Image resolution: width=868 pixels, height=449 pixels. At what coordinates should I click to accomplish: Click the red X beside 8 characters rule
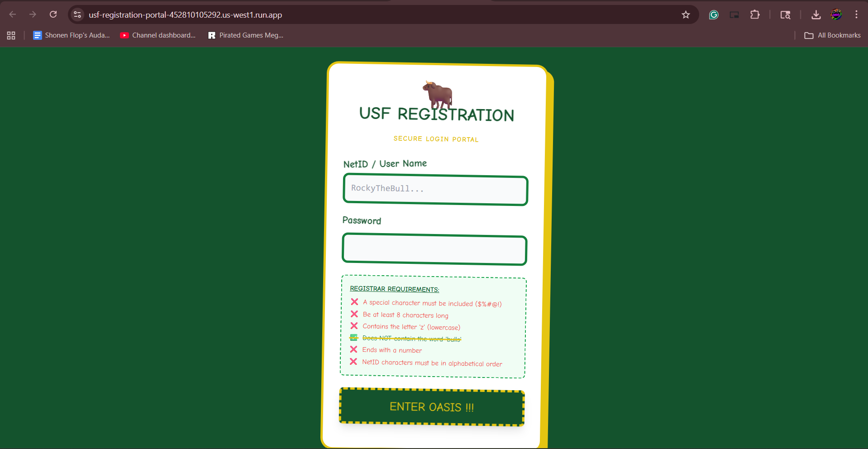coord(354,314)
